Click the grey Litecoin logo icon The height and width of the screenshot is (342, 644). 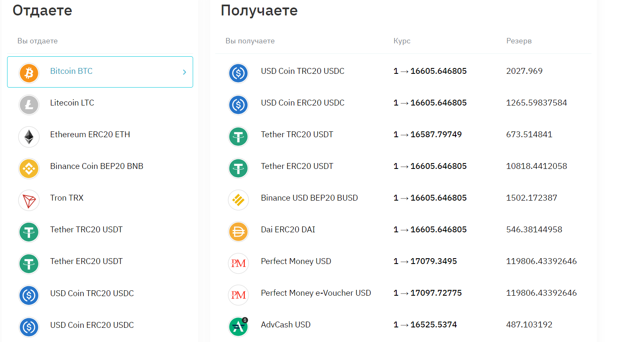pyautogui.click(x=29, y=105)
